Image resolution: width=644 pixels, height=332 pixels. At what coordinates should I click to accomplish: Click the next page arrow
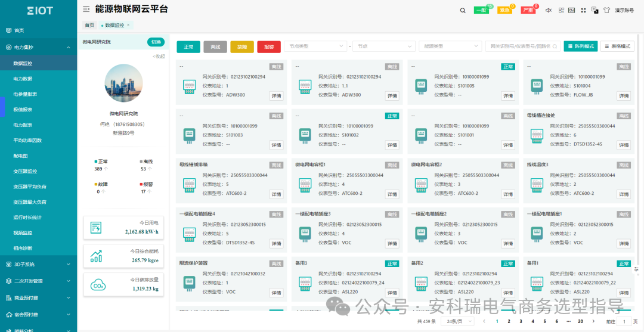593,321
